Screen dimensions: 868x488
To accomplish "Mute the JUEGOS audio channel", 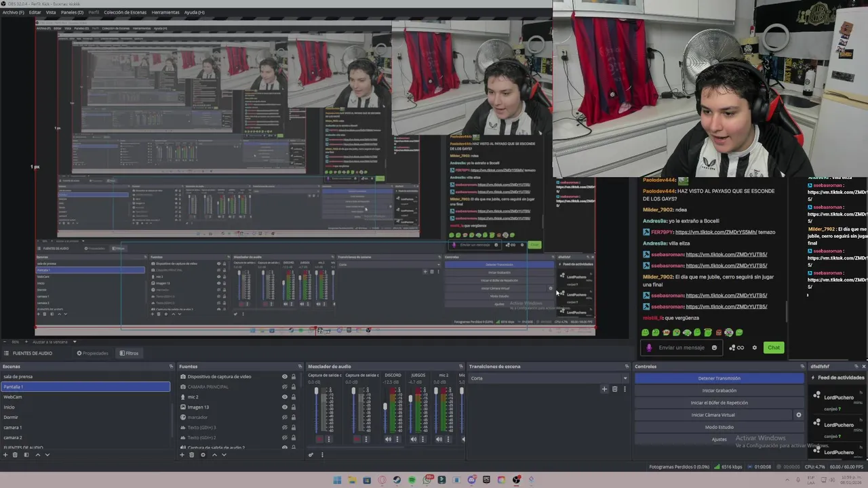I will click(x=414, y=439).
